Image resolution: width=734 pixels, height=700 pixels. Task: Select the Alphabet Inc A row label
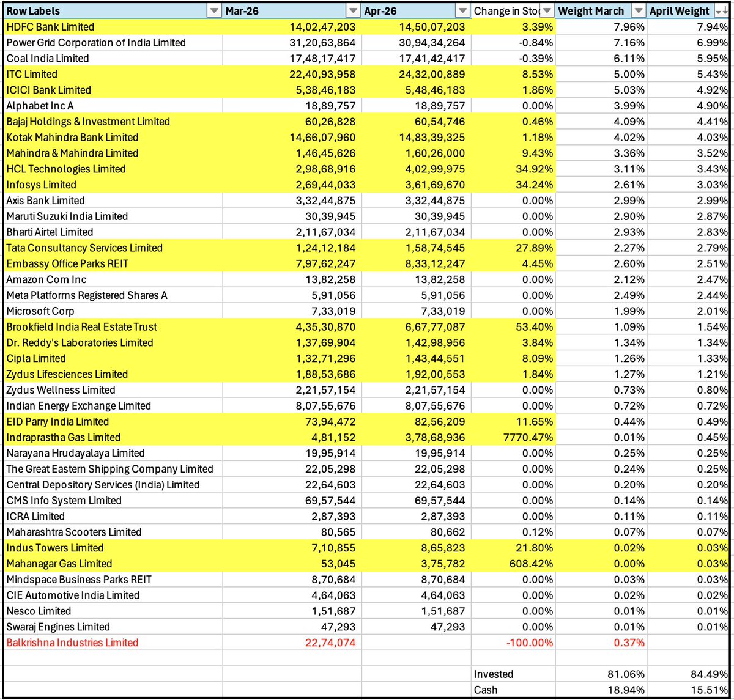[113, 106]
